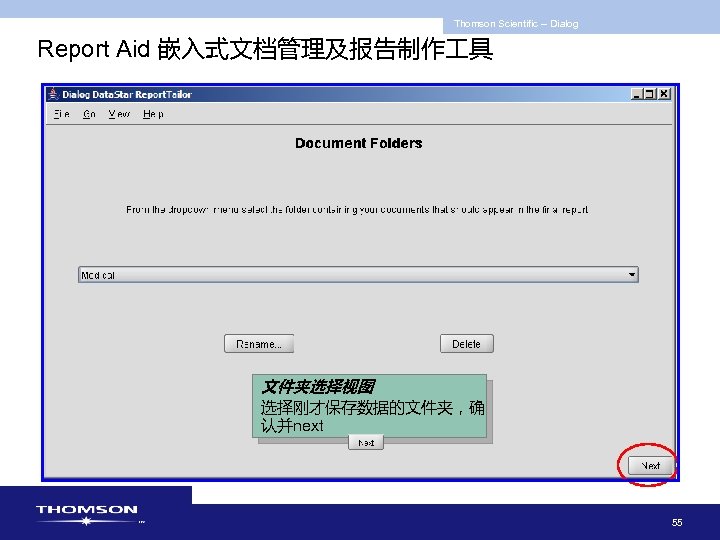This screenshot has width=720, height=540.
Task: Click the small Next button under the green note
Action: [x=366, y=443]
